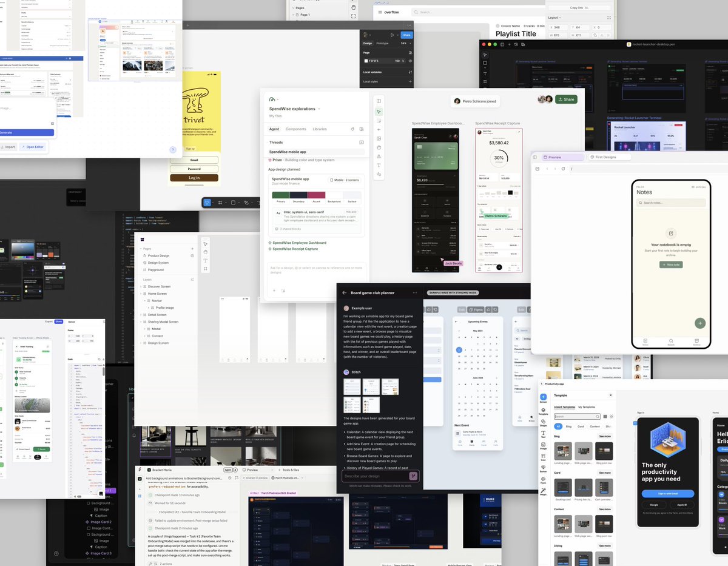The width and height of the screenshot is (728, 566).
Task: Open the Shape panel in Uizard sidebar
Action: 543,422
